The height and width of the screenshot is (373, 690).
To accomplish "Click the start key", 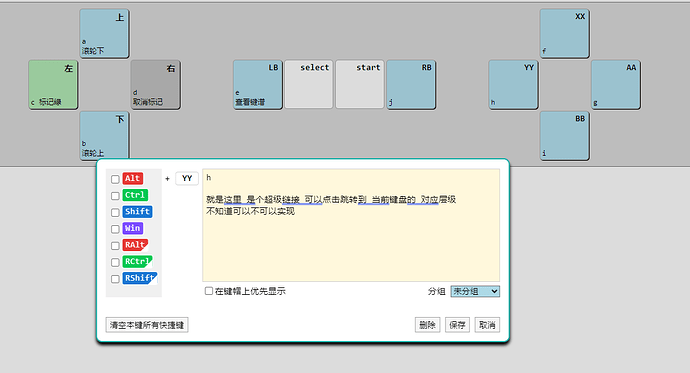I will (360, 84).
